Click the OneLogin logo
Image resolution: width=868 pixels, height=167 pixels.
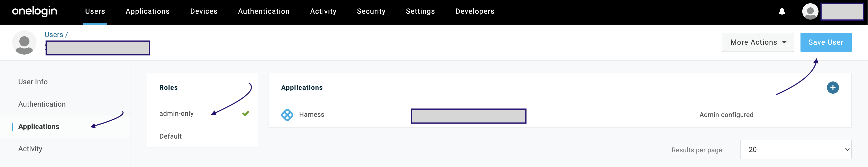[x=34, y=11]
